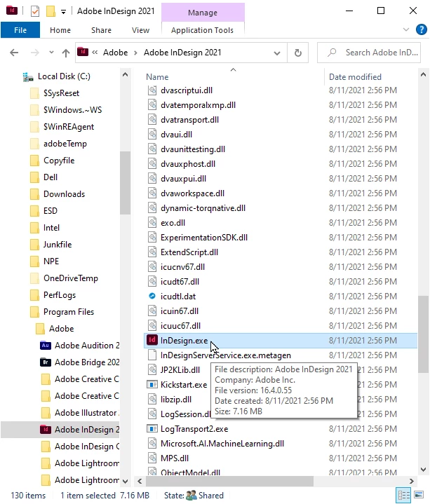430x504 pixels.
Task: Click the Downloads folder icon in tree
Action: [x=34, y=194]
